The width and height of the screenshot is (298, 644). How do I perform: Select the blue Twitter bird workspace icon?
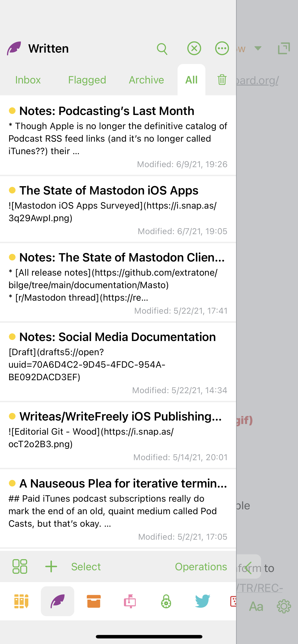202,601
